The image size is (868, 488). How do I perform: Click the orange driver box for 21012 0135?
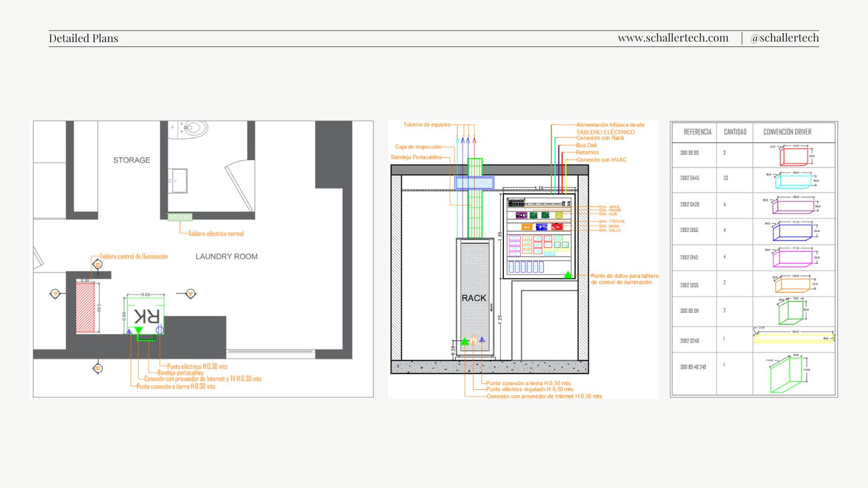click(794, 284)
